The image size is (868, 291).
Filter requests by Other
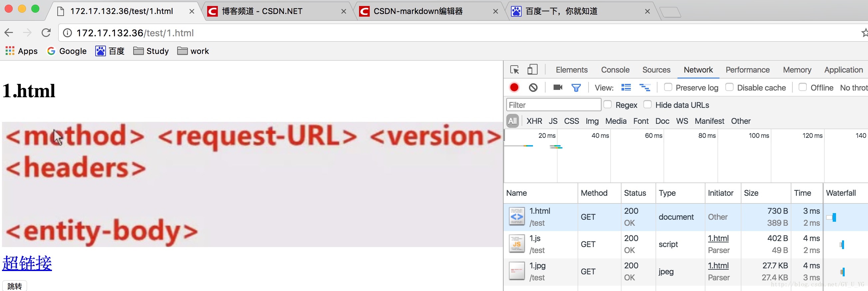741,121
